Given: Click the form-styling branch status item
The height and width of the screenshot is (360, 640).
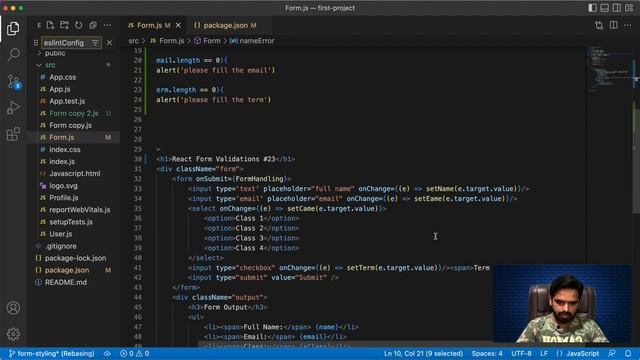Looking at the screenshot, I should [51, 353].
